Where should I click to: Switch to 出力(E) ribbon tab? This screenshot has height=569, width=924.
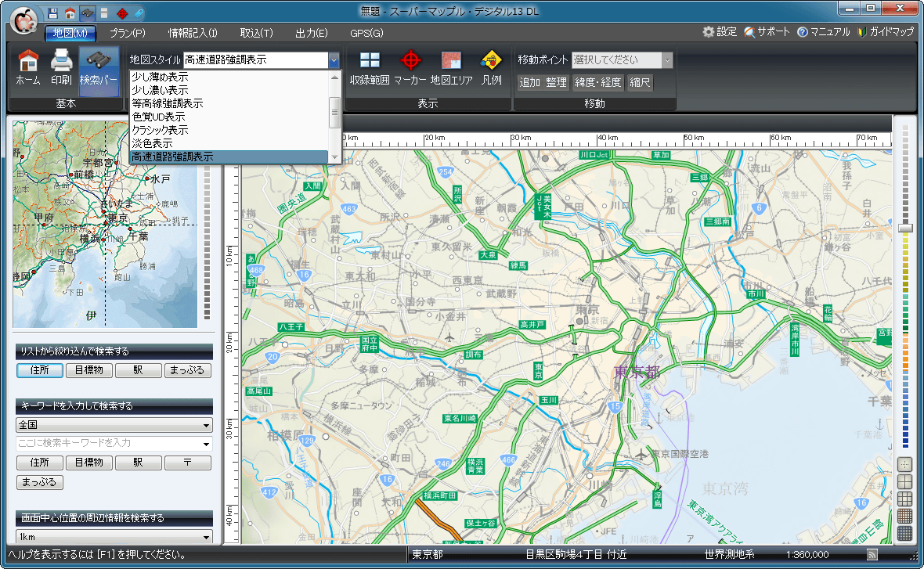point(312,33)
